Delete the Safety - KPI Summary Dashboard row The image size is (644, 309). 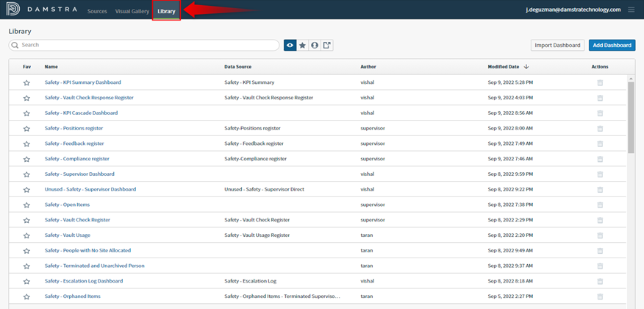point(600,82)
